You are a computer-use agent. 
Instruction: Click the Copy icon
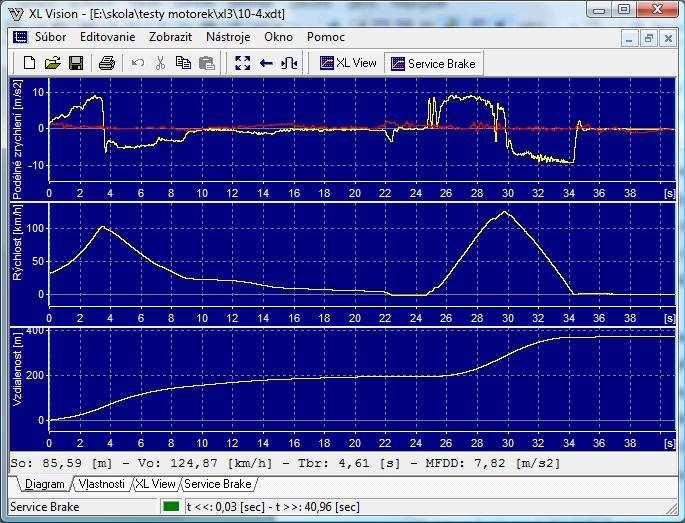click(183, 63)
